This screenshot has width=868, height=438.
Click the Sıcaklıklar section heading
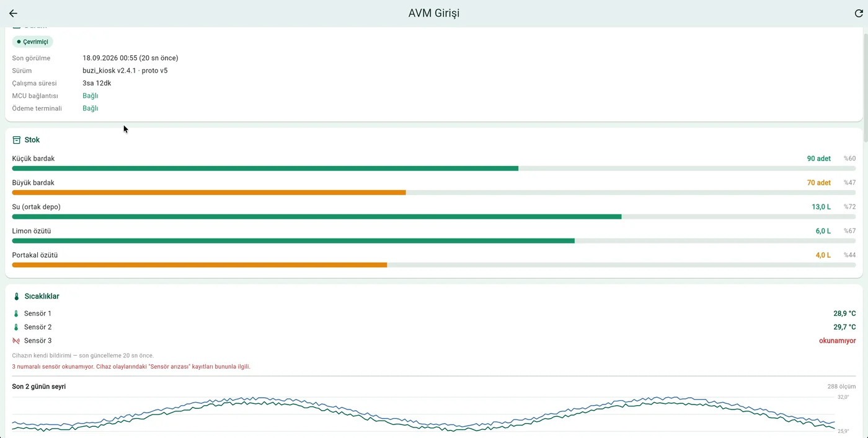click(x=42, y=296)
